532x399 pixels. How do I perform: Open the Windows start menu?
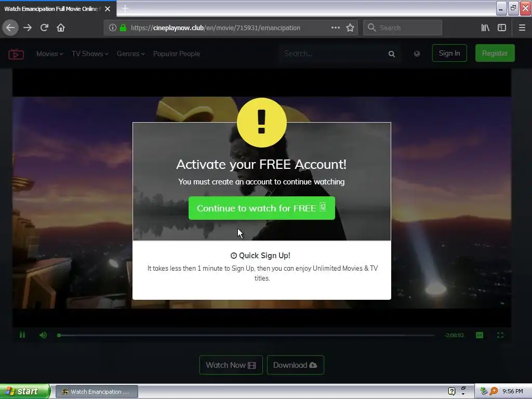point(24,392)
